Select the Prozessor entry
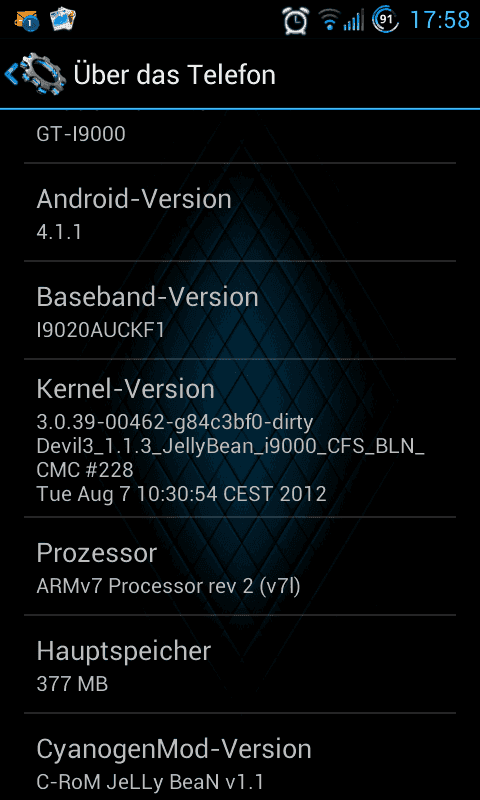Screen dimensions: 480x800 [x=240, y=566]
